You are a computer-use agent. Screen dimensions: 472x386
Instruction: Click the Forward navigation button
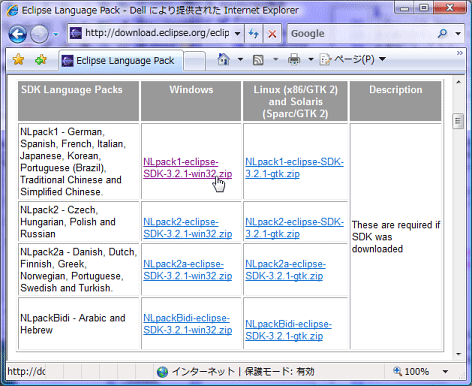click(39, 34)
